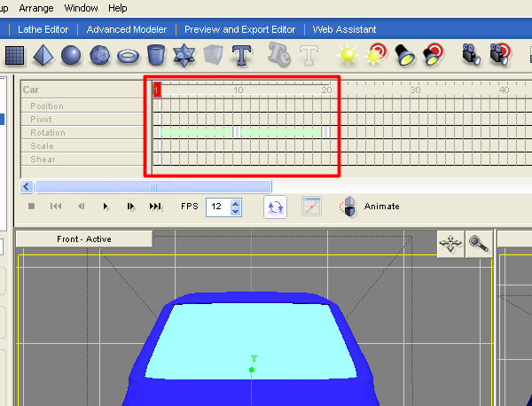Add a point light (yellow bulb)

tap(348, 55)
